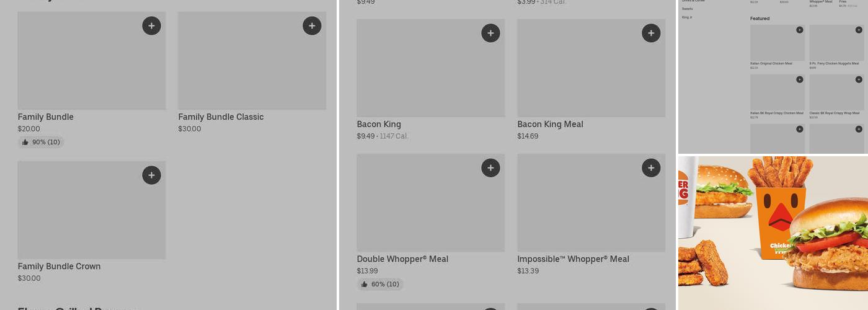Open the chicken sandwich promo banner
868x310 pixels.
tap(773, 232)
